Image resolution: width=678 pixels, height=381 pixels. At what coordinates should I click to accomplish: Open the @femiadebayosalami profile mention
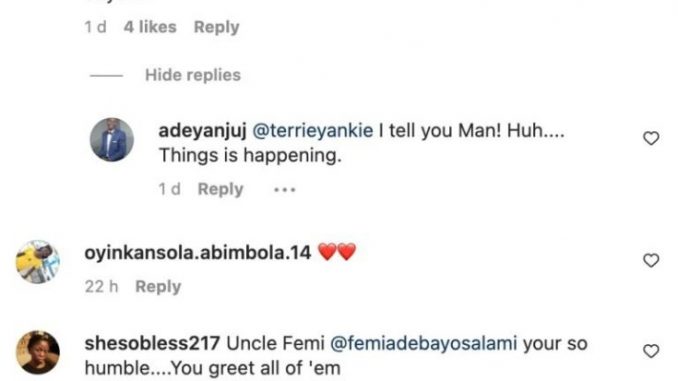tap(423, 344)
